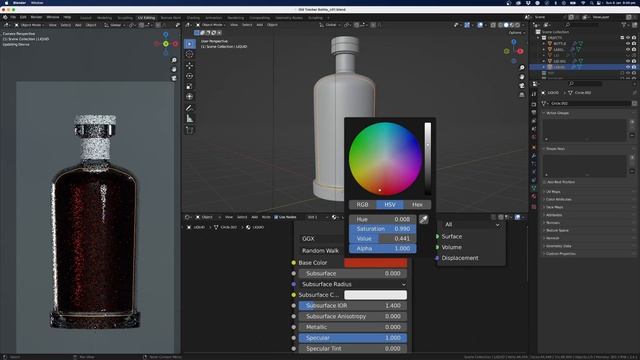Image resolution: width=640 pixels, height=360 pixels.
Task: Open Modifiers wrench tab in Properties editor
Action: point(534,156)
